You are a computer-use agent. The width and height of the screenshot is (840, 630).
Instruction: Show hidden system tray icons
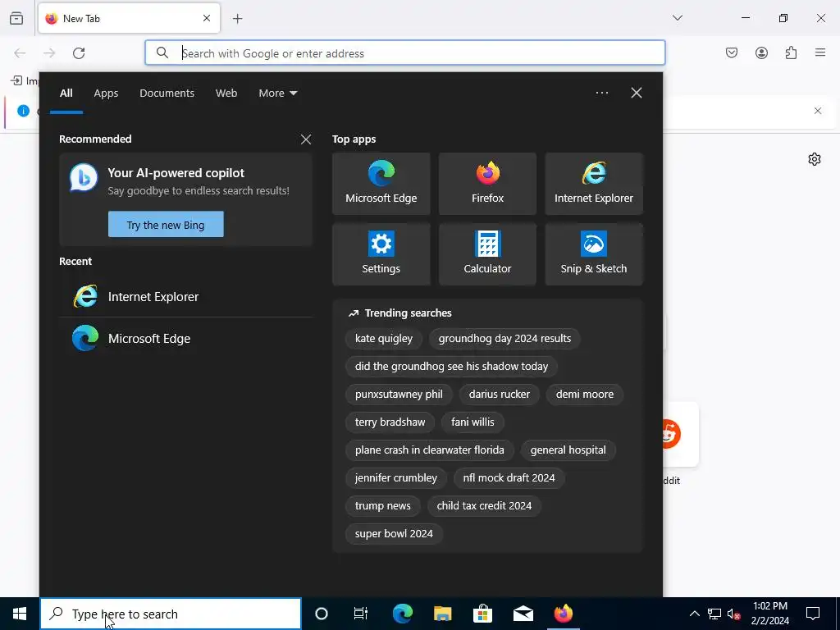pos(694,614)
